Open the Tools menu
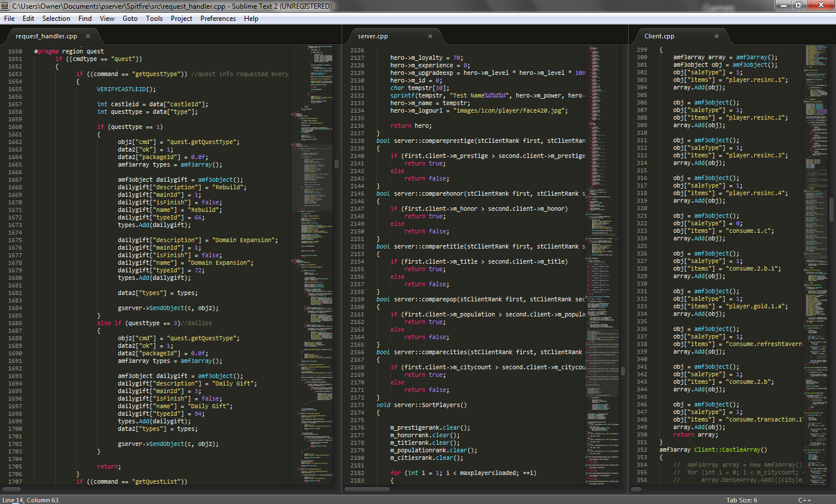 click(155, 19)
